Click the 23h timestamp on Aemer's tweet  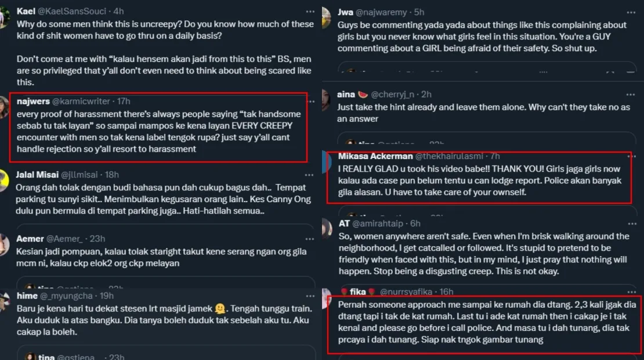[97, 238]
